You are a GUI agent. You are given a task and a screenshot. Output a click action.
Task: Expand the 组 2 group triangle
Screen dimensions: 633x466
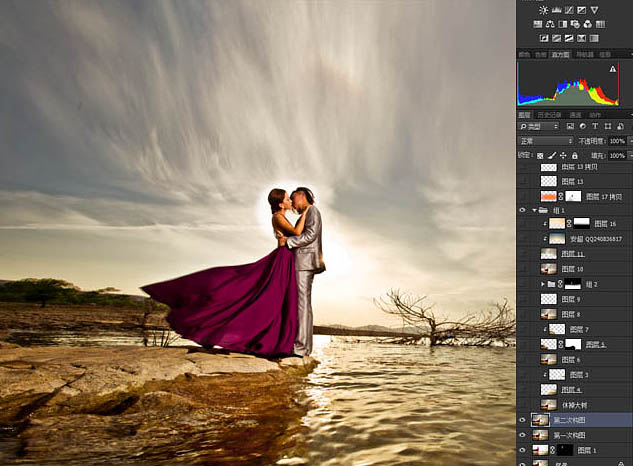click(x=543, y=284)
